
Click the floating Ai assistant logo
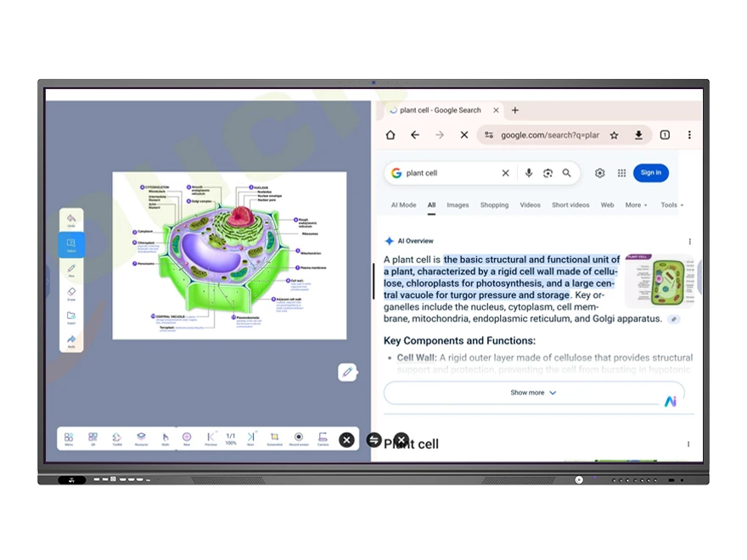(671, 402)
